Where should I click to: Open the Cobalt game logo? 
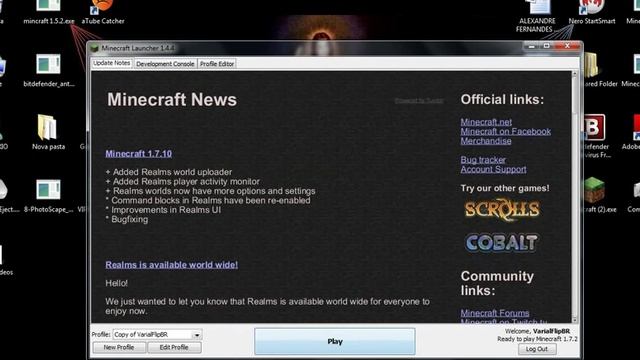[x=501, y=243]
